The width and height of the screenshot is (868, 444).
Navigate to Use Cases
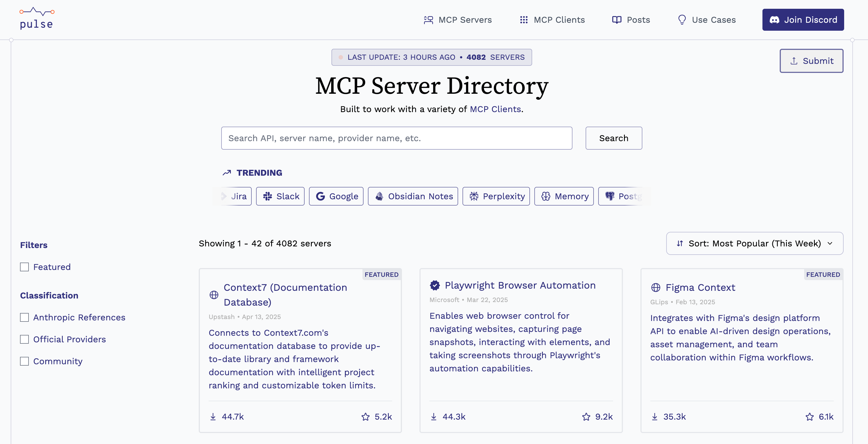[707, 20]
